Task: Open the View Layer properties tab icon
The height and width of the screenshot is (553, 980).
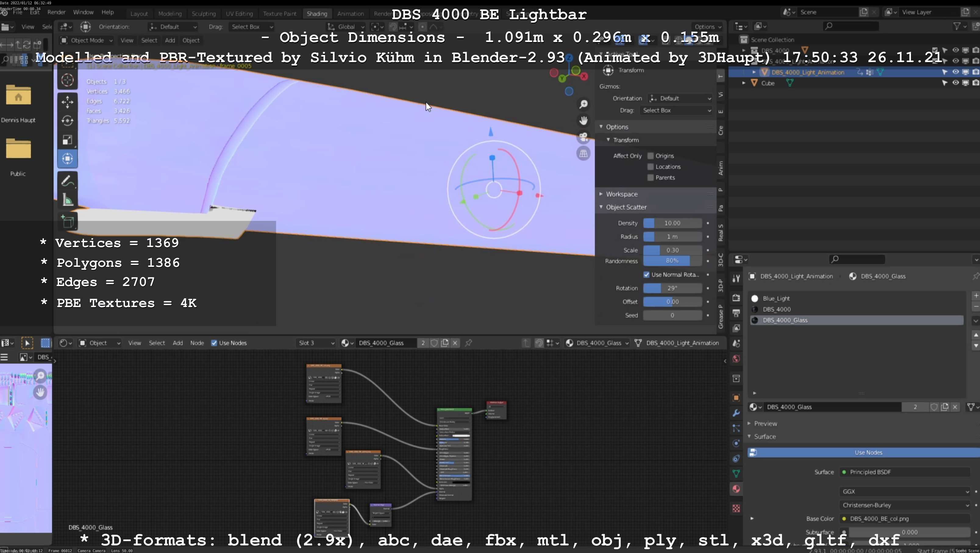Action: tap(736, 328)
